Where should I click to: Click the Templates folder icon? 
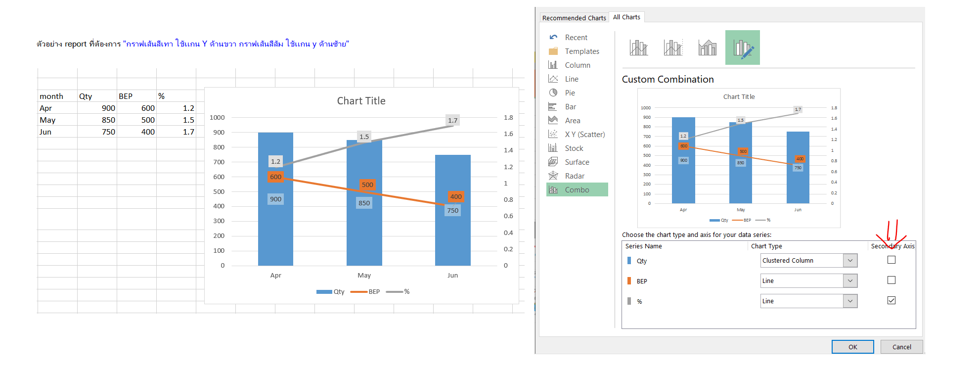tap(553, 51)
